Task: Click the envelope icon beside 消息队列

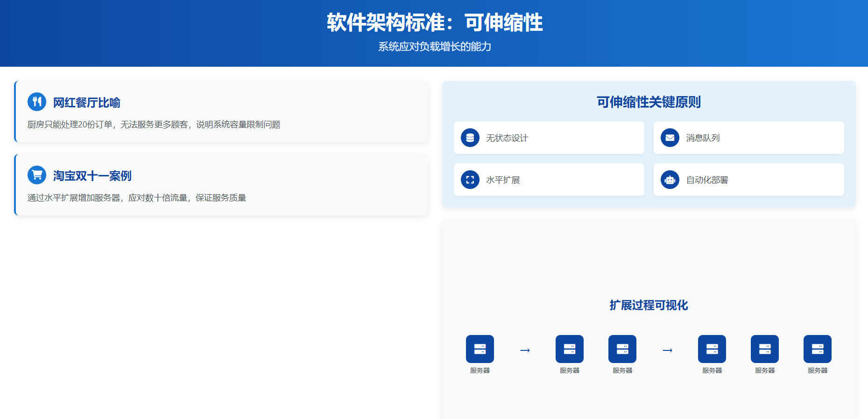Action: point(670,138)
